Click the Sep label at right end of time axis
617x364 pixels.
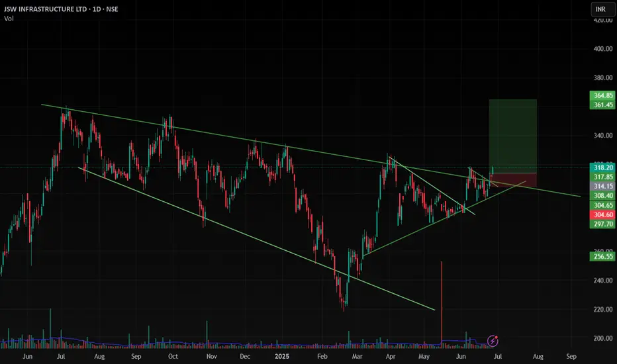[571, 357]
